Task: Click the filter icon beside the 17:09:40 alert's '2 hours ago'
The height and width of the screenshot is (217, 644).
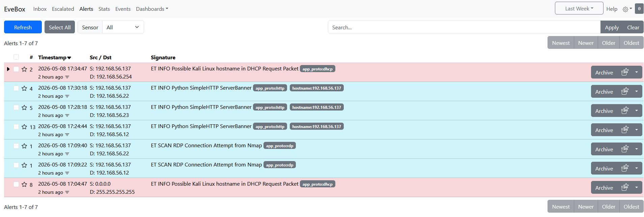Action: pyautogui.click(x=67, y=154)
